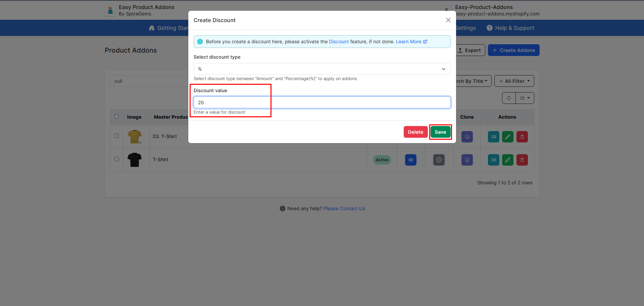Screen dimensions: 644x306
Task: Click the gear settings icon in T-Shirt row
Action: 439,160
